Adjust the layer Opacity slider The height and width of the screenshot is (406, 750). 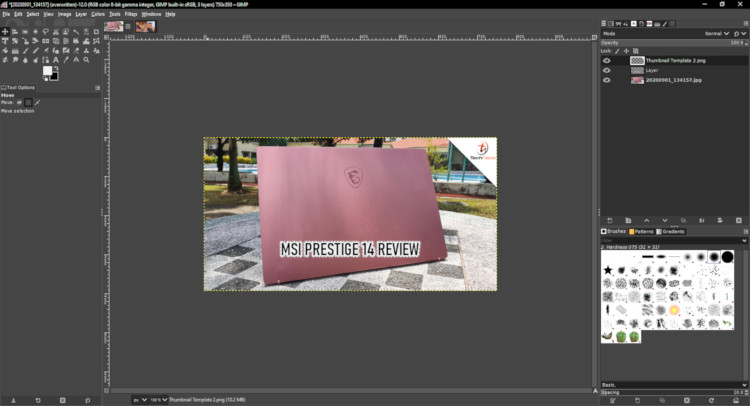point(674,43)
